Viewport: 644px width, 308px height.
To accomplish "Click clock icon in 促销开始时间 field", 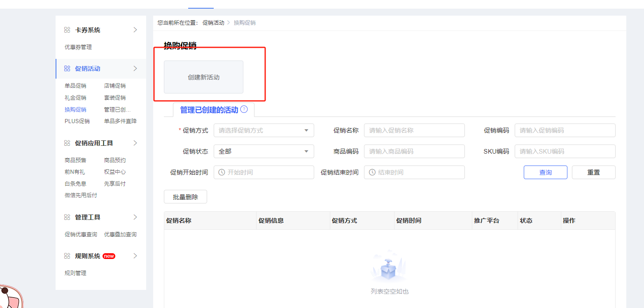I will 222,173.
